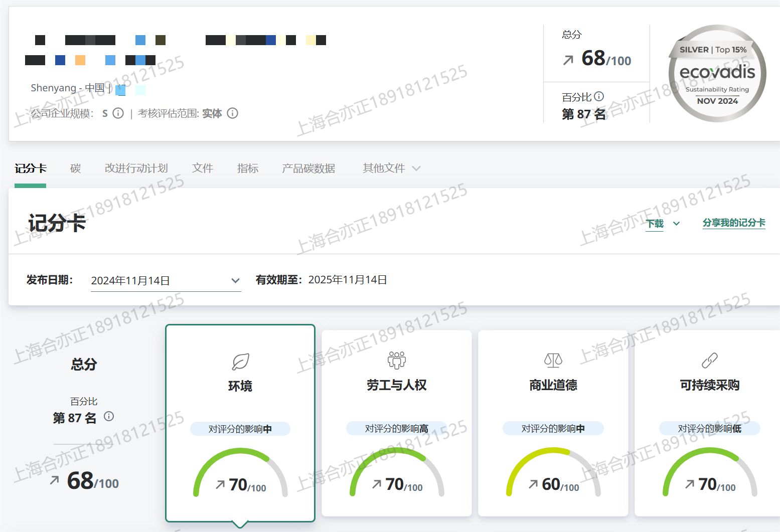Viewport: 780px width, 532px height.
Task: Click the 下载 link
Action: click(x=655, y=224)
